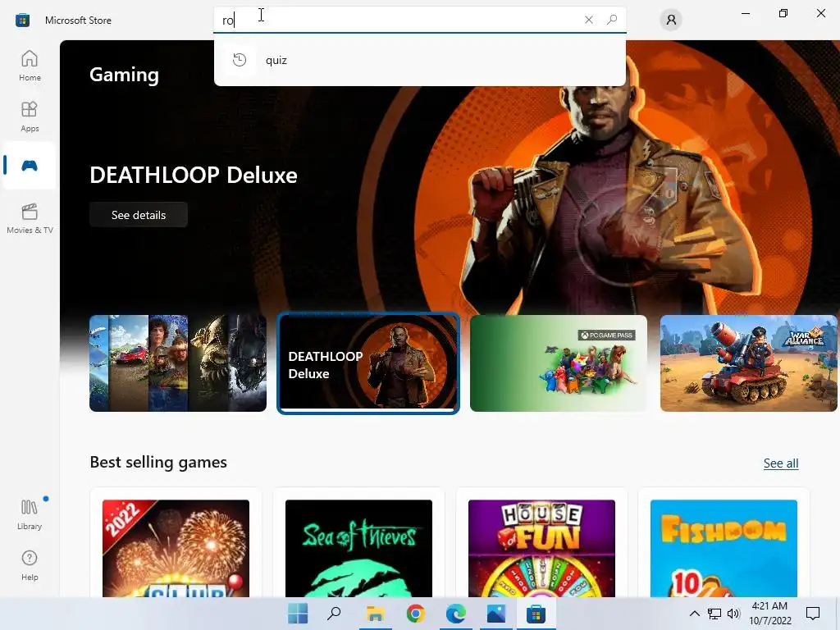The image size is (840, 630).
Task: Open Help from the sidebar
Action: (x=30, y=565)
